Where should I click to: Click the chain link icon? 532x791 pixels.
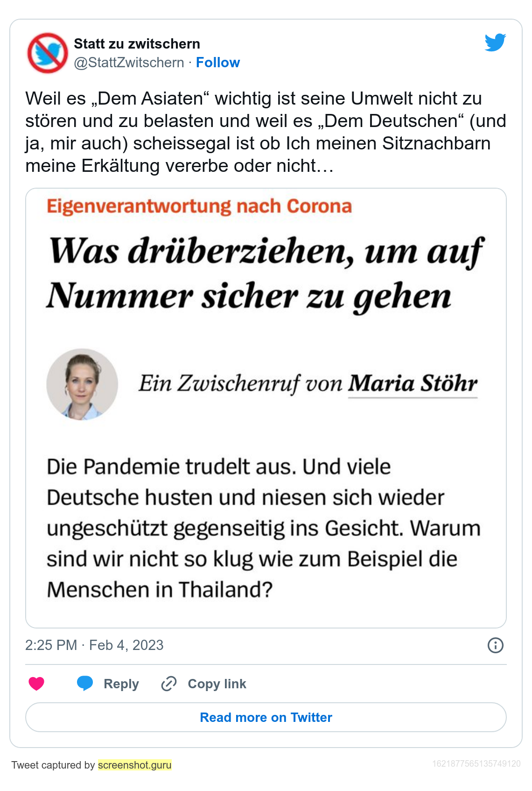tap(168, 684)
